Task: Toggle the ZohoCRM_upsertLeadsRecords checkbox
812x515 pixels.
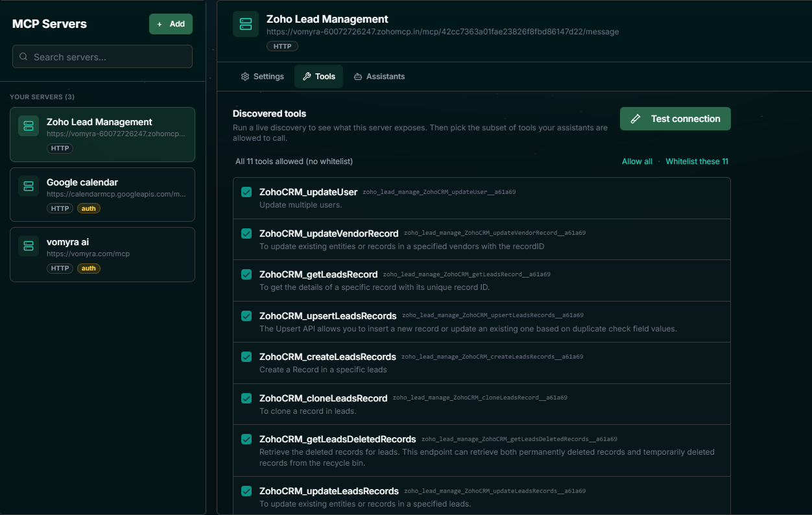Action: point(246,316)
